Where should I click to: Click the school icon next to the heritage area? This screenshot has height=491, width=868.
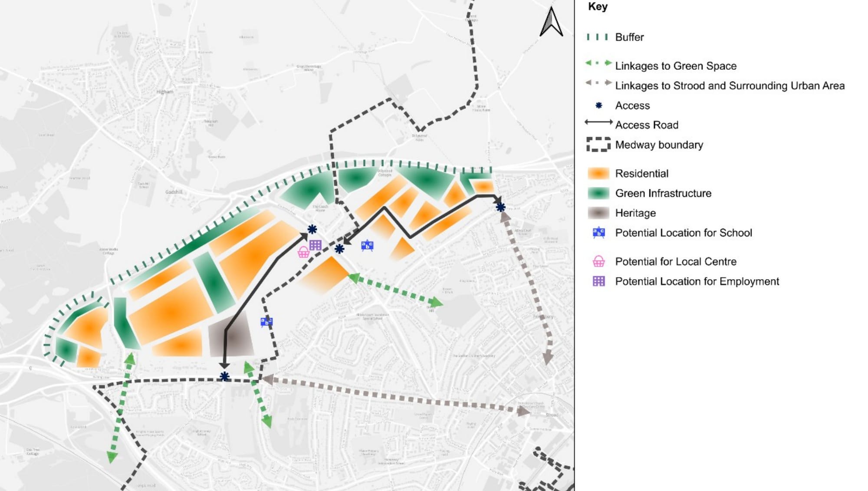266,322
